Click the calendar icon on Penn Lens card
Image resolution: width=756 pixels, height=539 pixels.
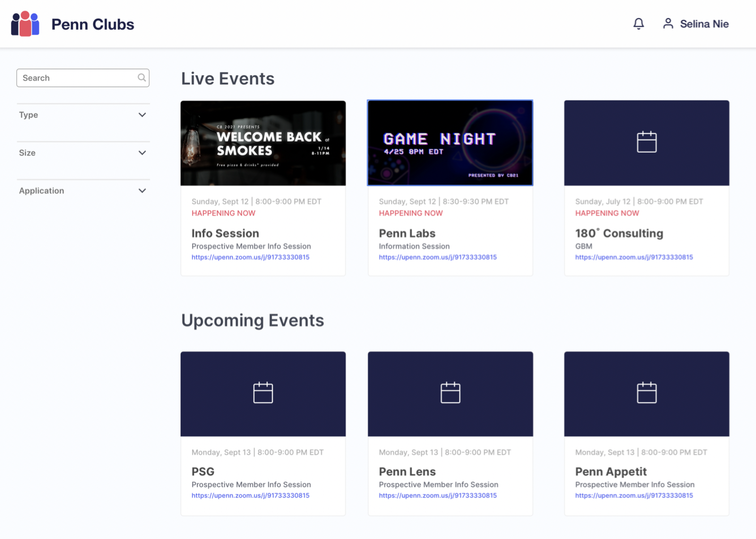coord(450,393)
